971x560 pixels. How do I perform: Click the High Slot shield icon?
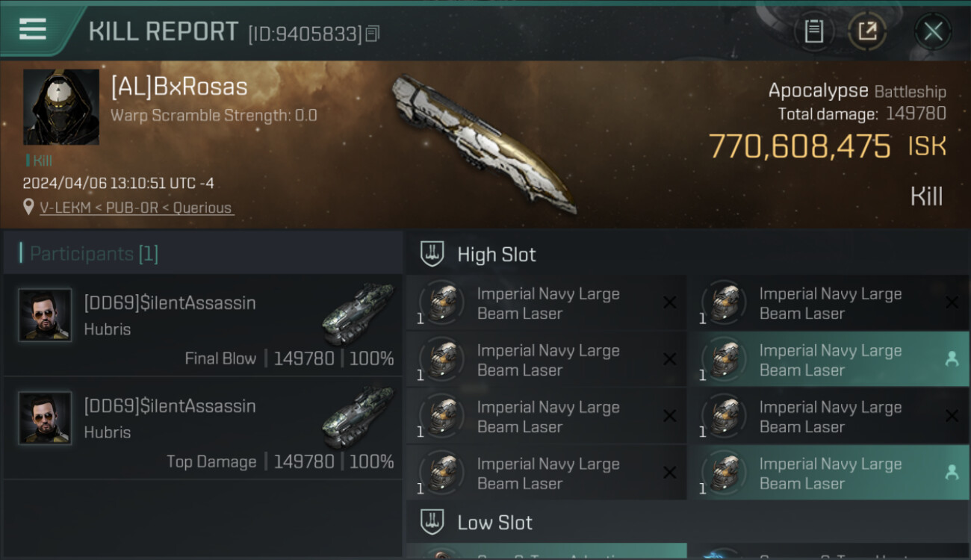click(432, 254)
